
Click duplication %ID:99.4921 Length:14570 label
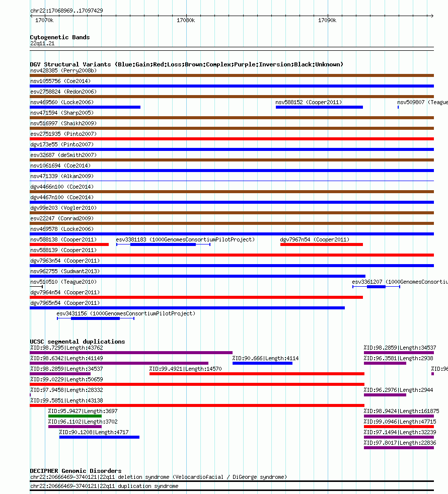click(x=185, y=369)
